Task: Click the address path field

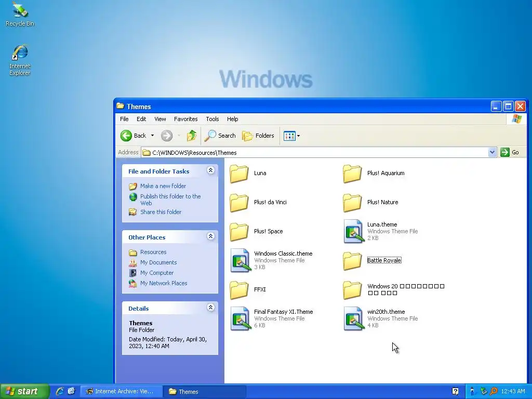Action: click(x=315, y=152)
